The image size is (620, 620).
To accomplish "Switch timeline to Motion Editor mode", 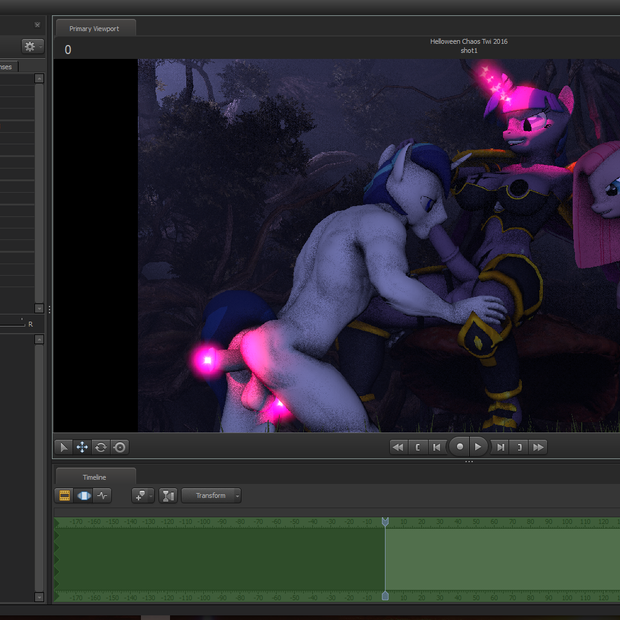I will pos(84,495).
